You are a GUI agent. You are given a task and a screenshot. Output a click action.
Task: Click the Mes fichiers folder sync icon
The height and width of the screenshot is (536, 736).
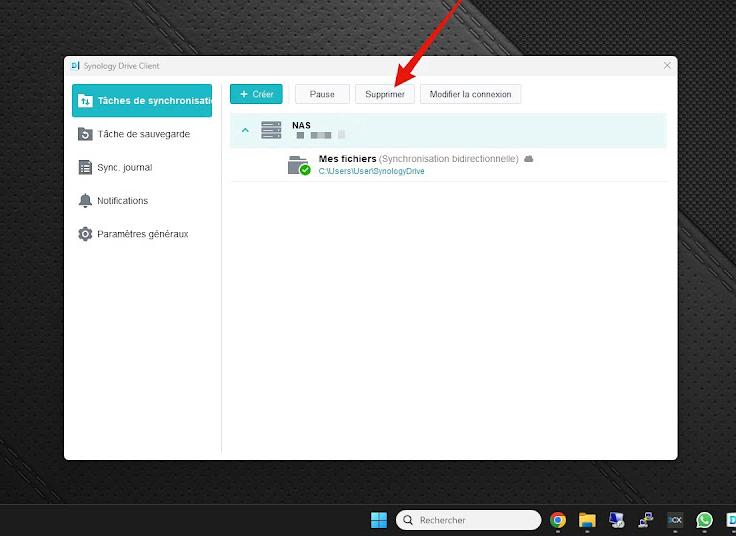(298, 165)
